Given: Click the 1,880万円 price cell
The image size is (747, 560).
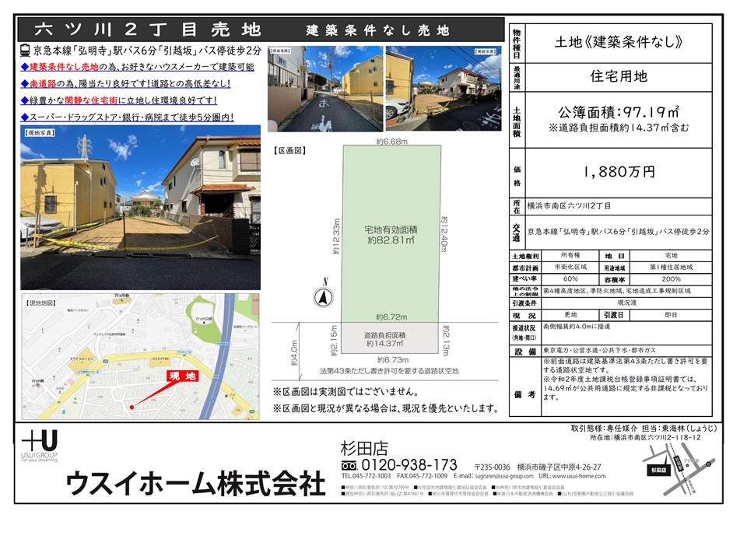Looking at the screenshot, I should point(619,171).
